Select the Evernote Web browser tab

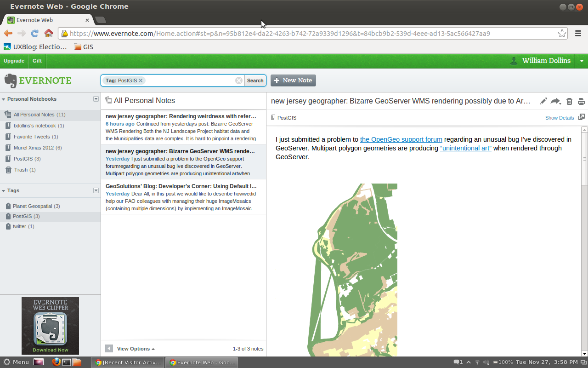pos(48,20)
